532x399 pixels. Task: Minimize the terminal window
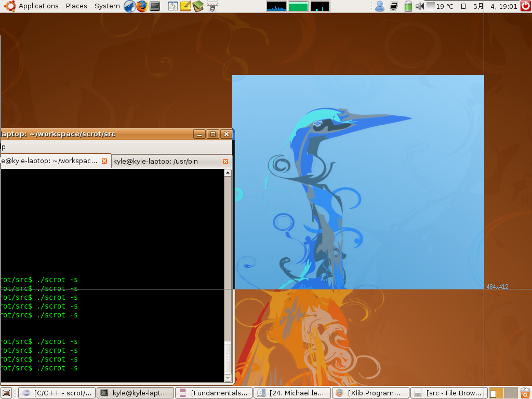(x=199, y=134)
